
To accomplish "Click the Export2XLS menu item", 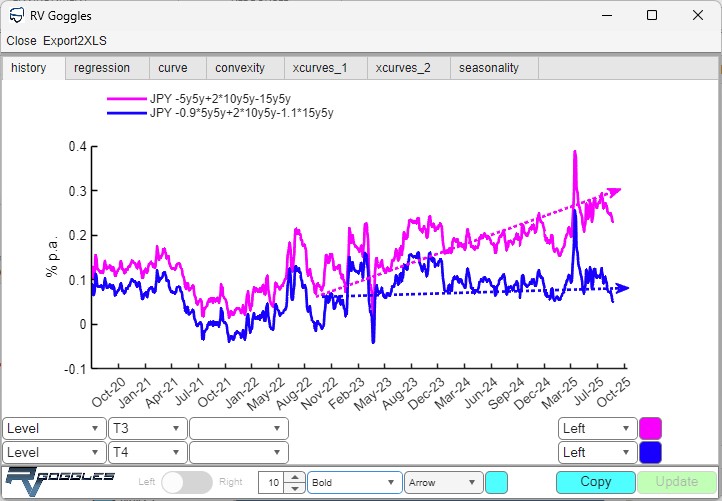I will [x=75, y=41].
